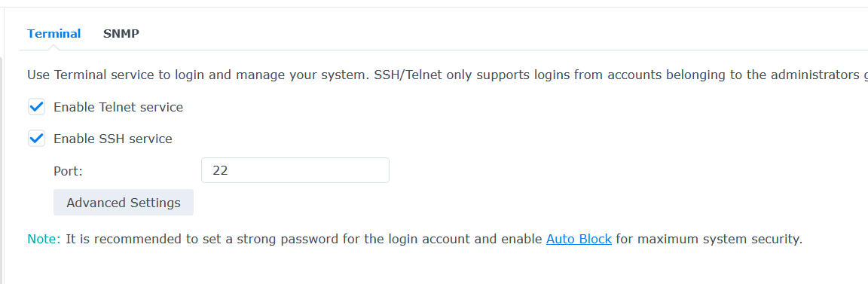Follow the Auto Block link
Viewport: 868px width, 284px height.
(579, 240)
